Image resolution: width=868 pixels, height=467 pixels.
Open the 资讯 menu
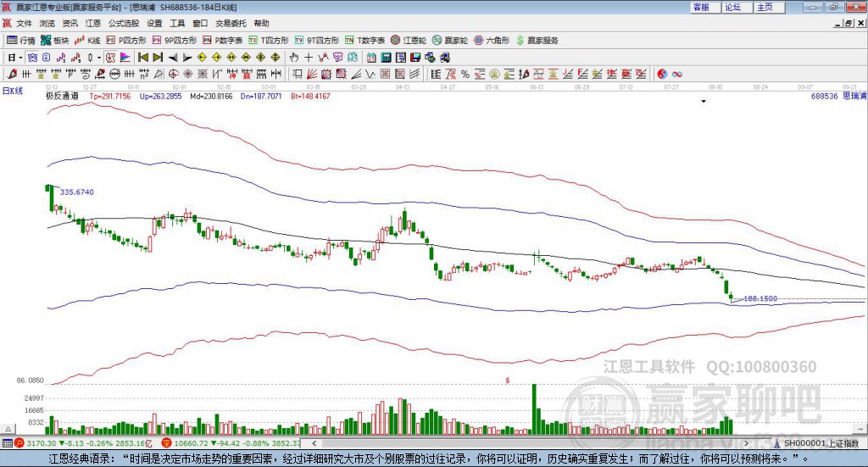tap(70, 23)
